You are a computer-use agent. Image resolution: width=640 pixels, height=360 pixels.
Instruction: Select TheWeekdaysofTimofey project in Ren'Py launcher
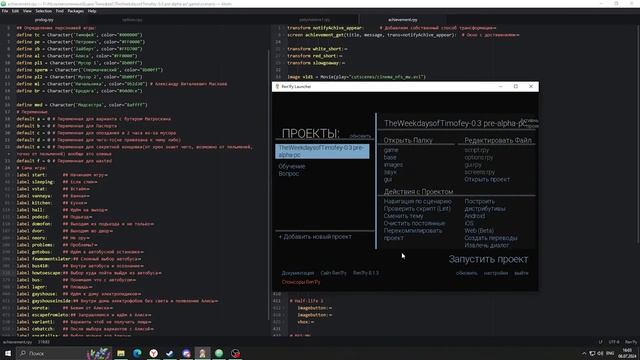click(322, 151)
